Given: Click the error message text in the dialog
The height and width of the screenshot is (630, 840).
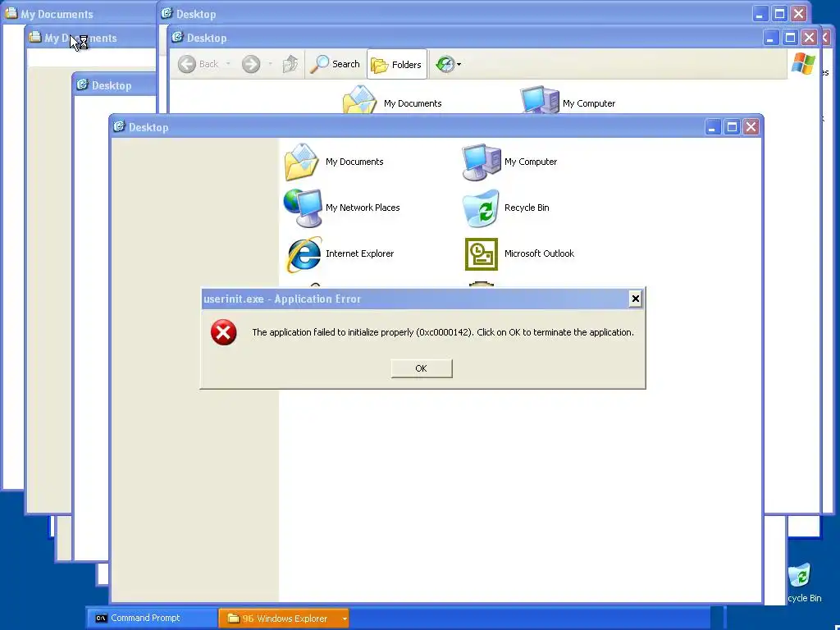Looking at the screenshot, I should [x=442, y=332].
